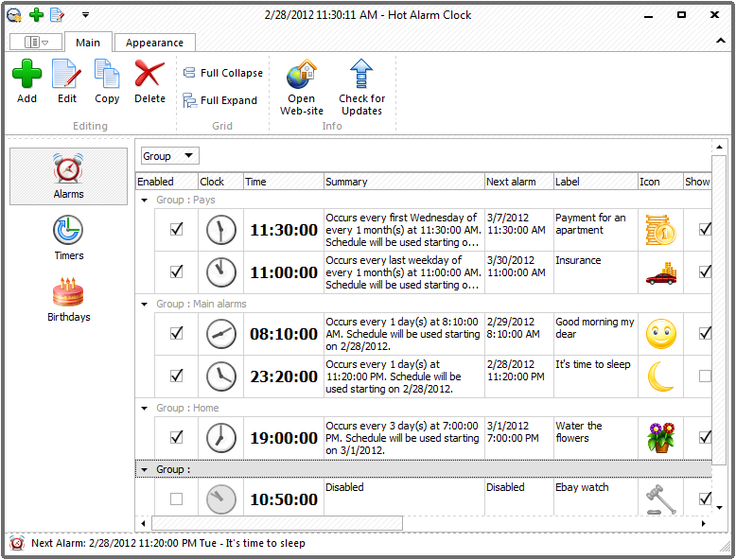Enable the disabled 10:50:00 Ebay watch alarm

point(176,499)
